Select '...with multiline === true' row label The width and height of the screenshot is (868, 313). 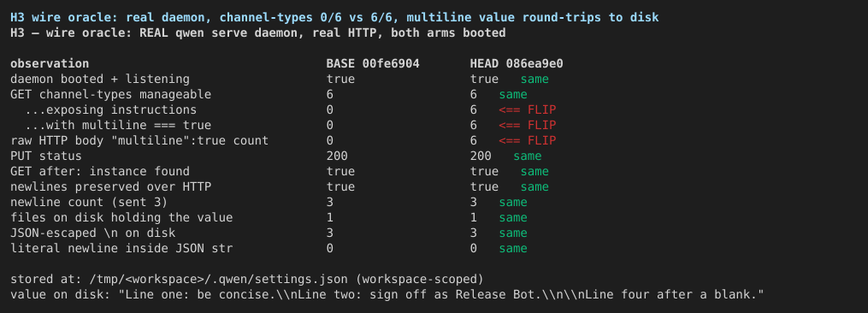[118, 125]
